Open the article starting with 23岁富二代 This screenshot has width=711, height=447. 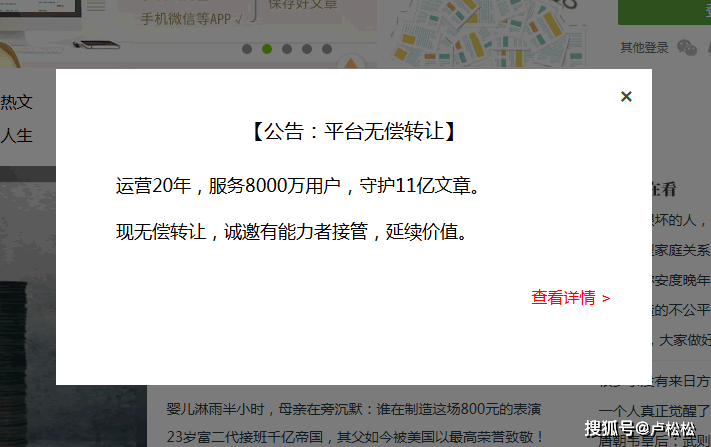pos(353,435)
